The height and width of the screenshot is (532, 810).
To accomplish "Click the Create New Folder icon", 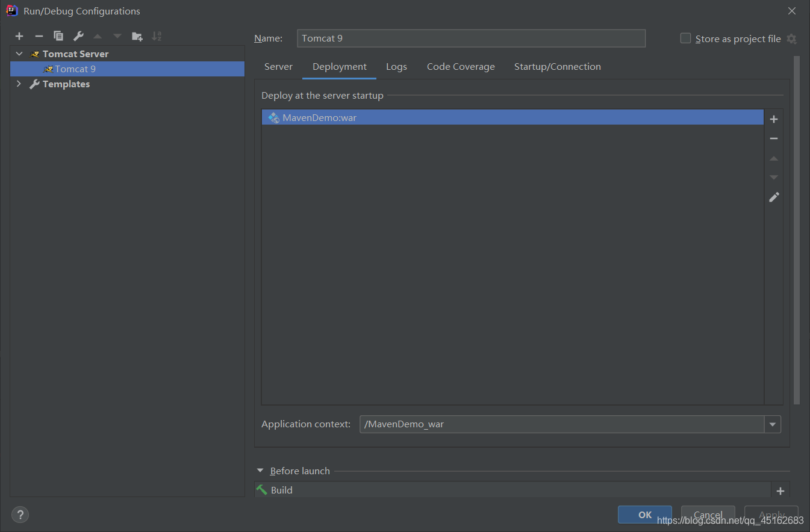I will pyautogui.click(x=137, y=36).
